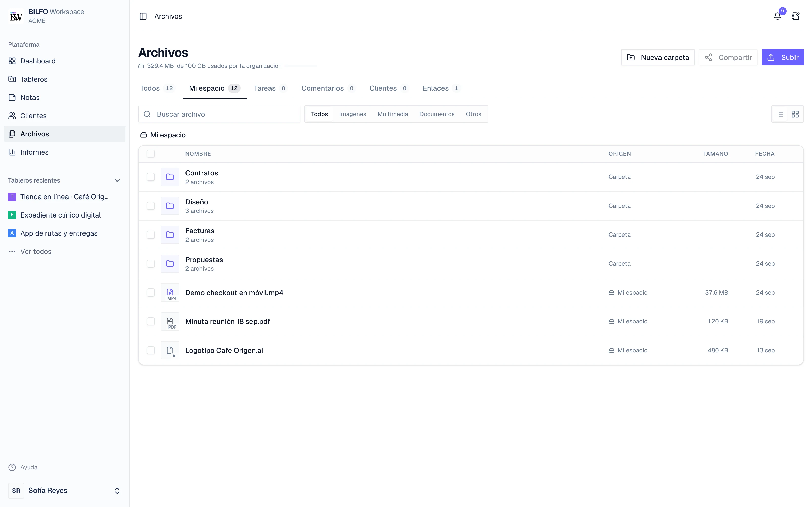Check the select-all checkbox in table header
This screenshot has width=812, height=507.
coord(151,154)
